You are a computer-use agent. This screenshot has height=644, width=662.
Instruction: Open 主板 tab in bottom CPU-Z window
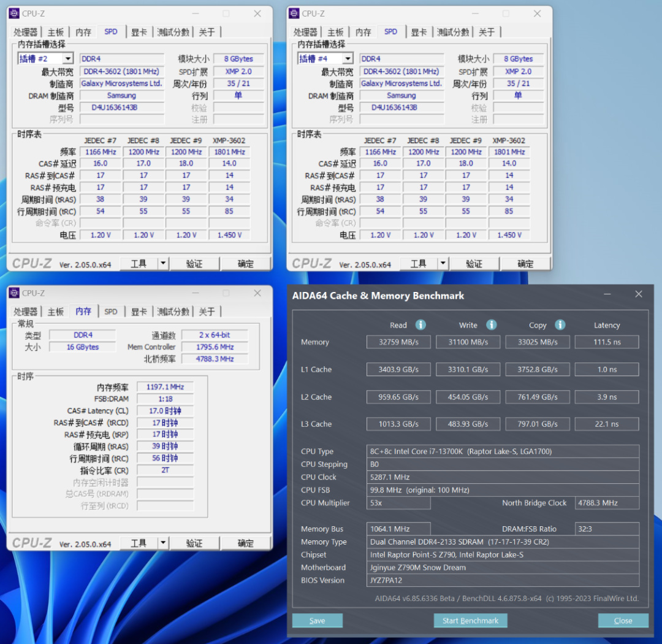pos(55,312)
